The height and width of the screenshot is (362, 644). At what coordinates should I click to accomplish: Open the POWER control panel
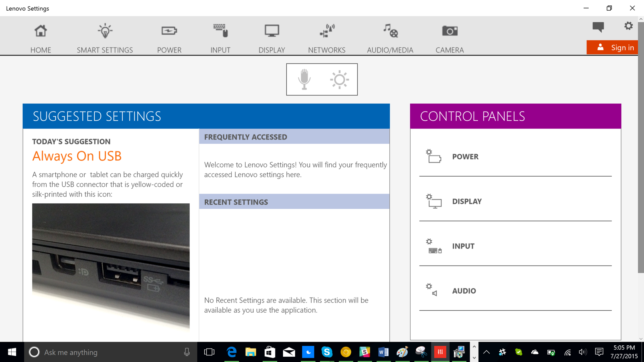(515, 156)
